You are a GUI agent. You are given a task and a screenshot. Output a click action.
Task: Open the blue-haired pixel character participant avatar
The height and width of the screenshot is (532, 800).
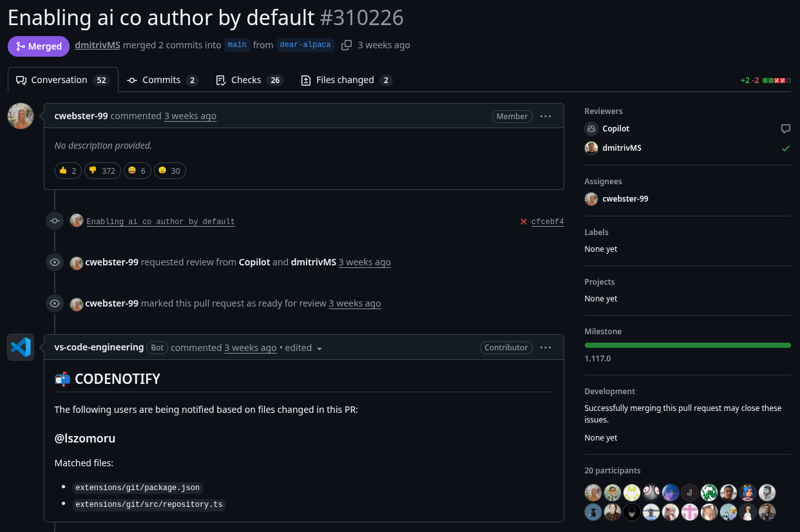[x=748, y=493]
